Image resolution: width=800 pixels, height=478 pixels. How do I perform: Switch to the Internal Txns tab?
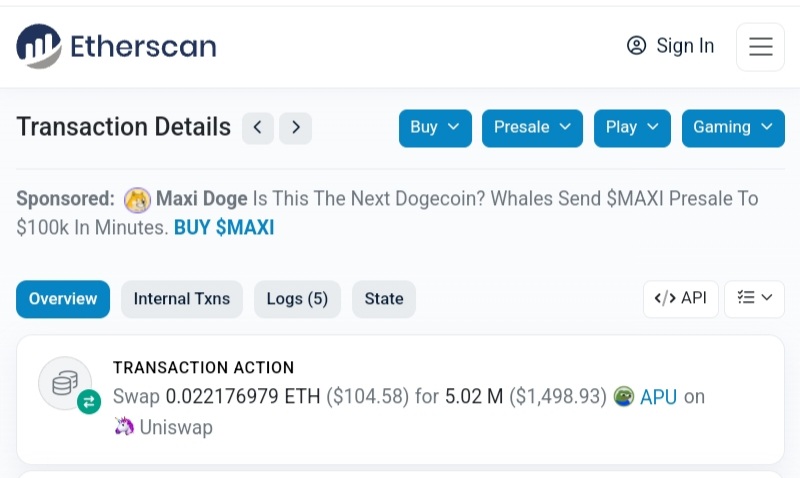pos(182,299)
